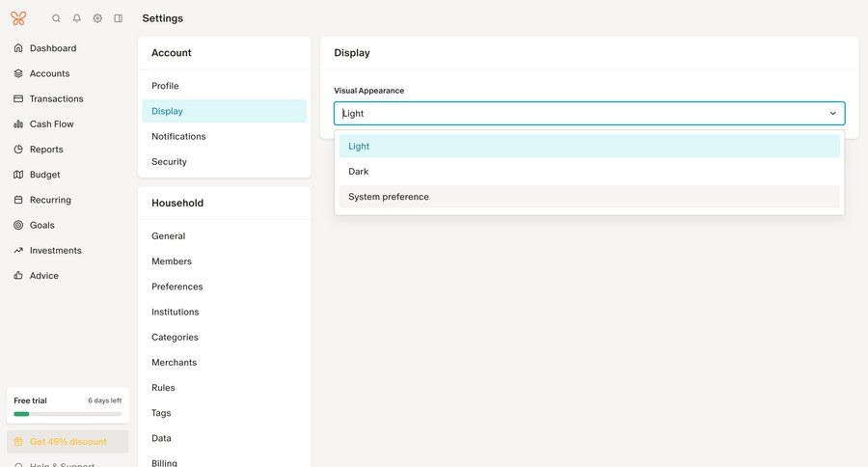Go to Budget page
The height and width of the screenshot is (467, 868).
[44, 175]
